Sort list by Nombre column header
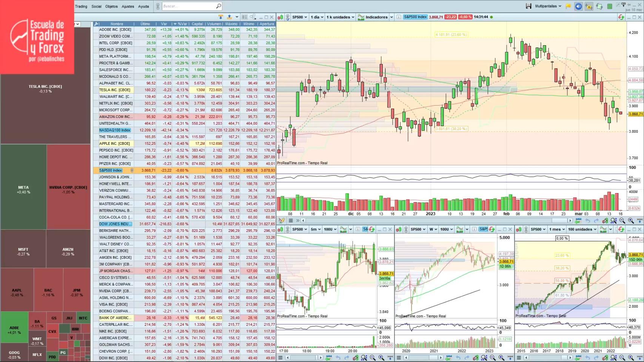 point(117,24)
